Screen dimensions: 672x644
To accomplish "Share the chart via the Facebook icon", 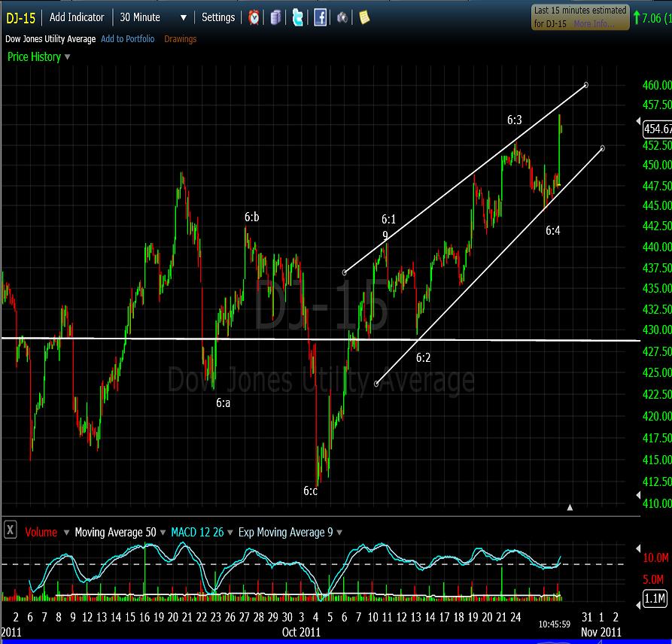I will (320, 17).
